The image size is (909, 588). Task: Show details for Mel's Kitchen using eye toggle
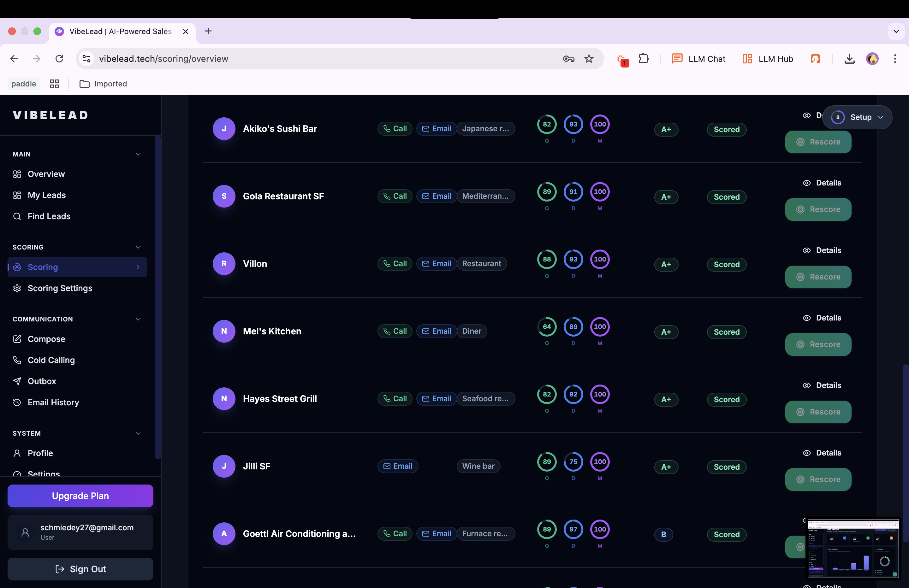[807, 317]
